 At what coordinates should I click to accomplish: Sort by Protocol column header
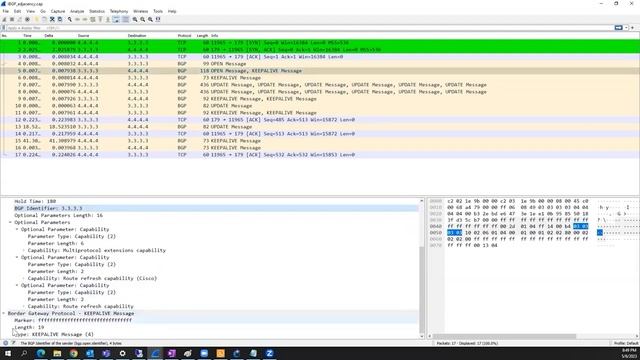[184, 36]
